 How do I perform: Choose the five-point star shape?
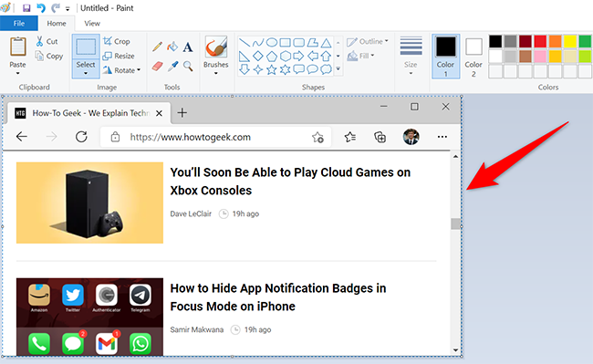[x=272, y=69]
